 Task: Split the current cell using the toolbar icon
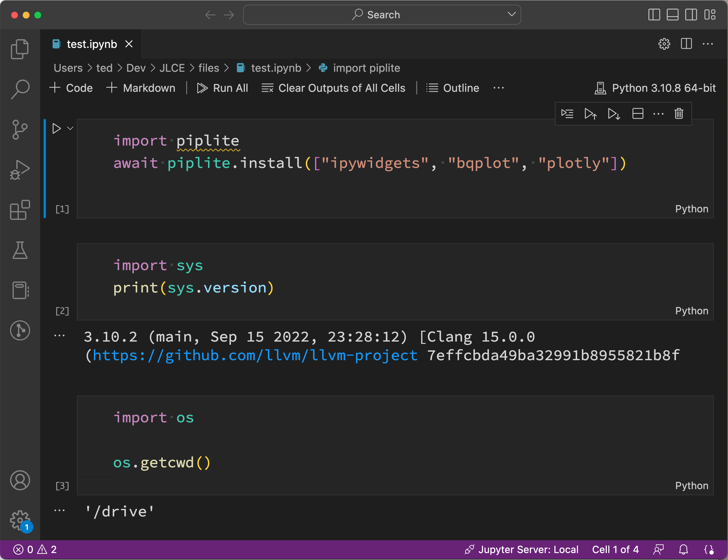coord(637,114)
